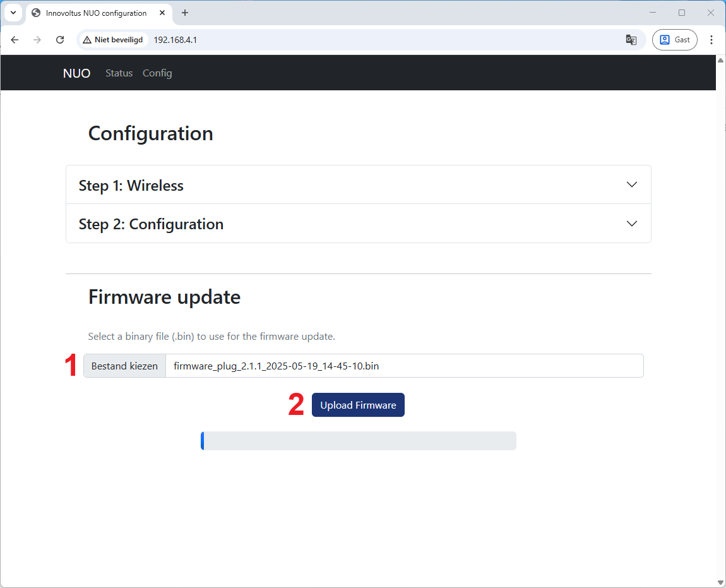Open a new tab with the plus icon
This screenshot has width=726, height=588.
pos(185,13)
